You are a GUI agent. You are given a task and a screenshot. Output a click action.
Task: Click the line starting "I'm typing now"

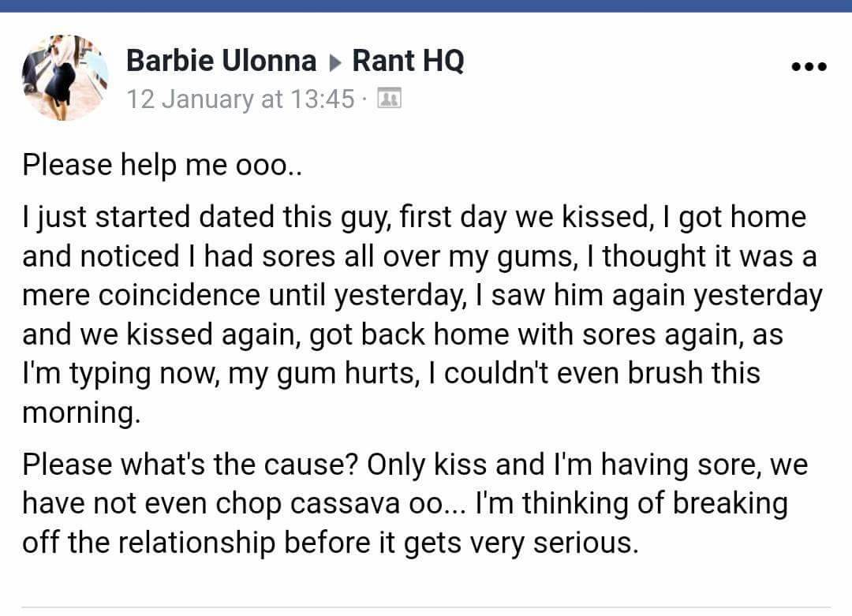pyautogui.click(x=390, y=373)
